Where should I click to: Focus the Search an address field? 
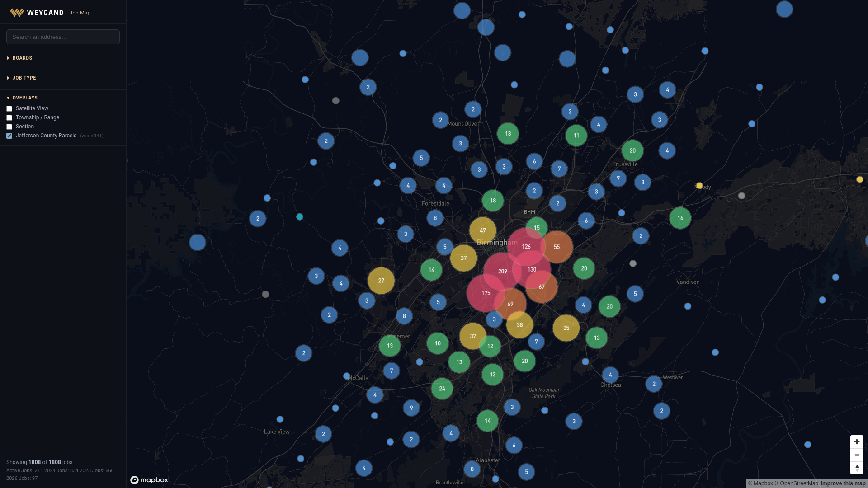(x=63, y=37)
